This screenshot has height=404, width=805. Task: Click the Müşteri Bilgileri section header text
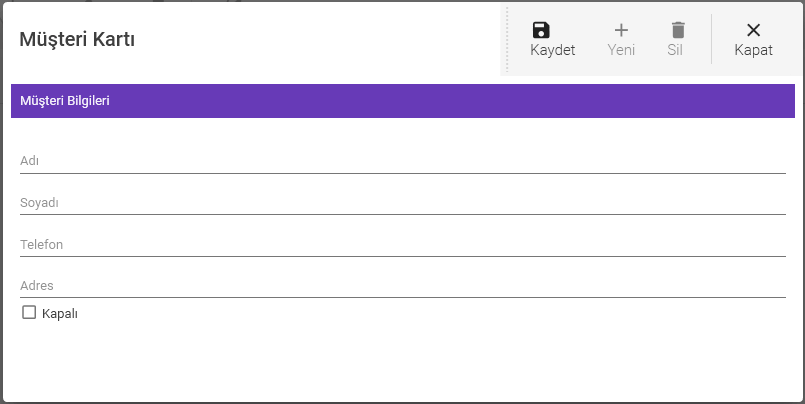point(65,101)
